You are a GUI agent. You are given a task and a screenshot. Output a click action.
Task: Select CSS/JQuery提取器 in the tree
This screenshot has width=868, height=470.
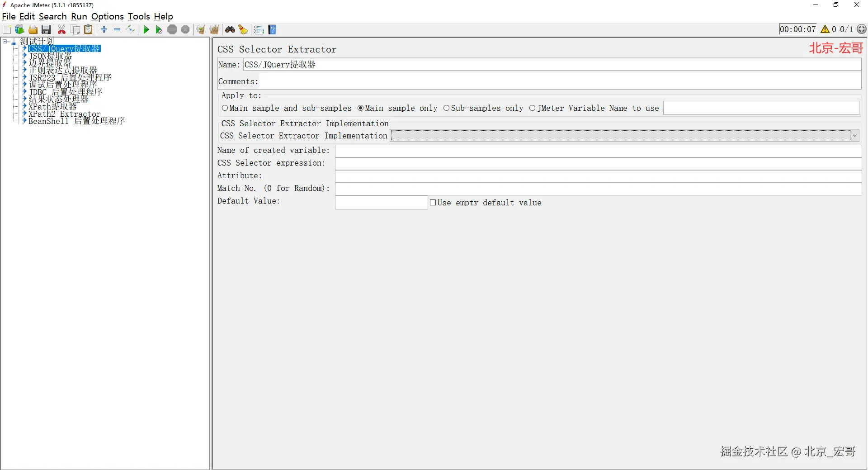[x=64, y=48]
